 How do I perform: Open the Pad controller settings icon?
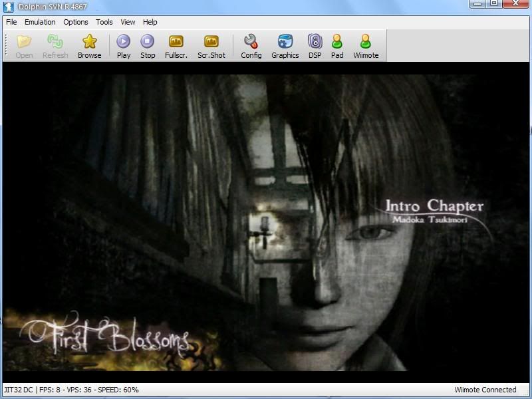click(x=337, y=41)
